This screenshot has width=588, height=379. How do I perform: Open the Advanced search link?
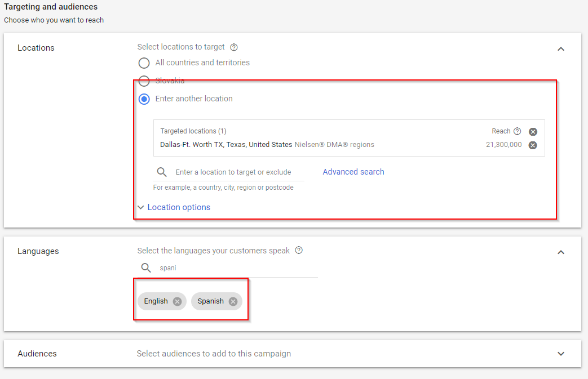pyautogui.click(x=353, y=172)
